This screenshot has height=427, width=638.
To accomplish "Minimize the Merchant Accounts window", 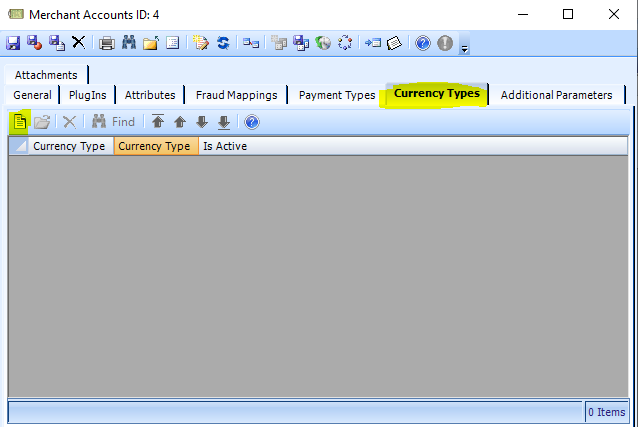I will 523,15.
